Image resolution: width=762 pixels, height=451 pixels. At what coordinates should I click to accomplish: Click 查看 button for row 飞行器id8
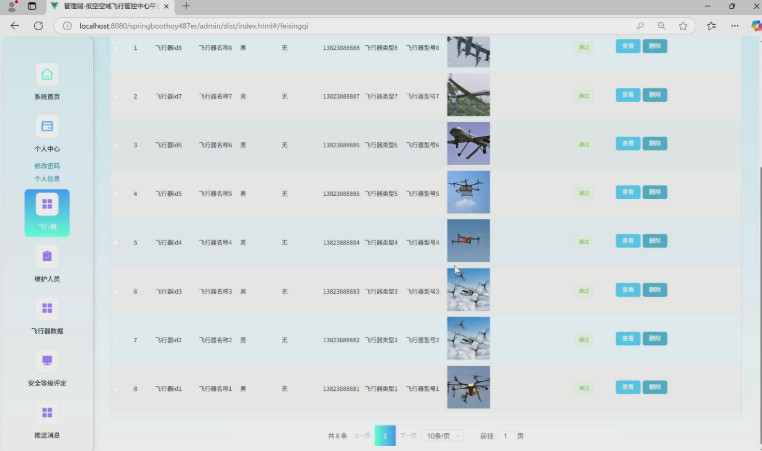click(628, 46)
